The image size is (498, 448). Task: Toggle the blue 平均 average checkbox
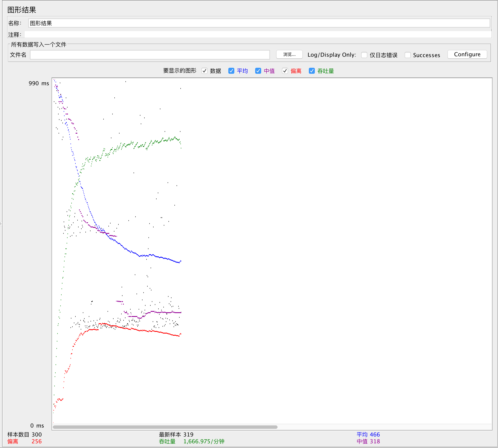pyautogui.click(x=231, y=71)
